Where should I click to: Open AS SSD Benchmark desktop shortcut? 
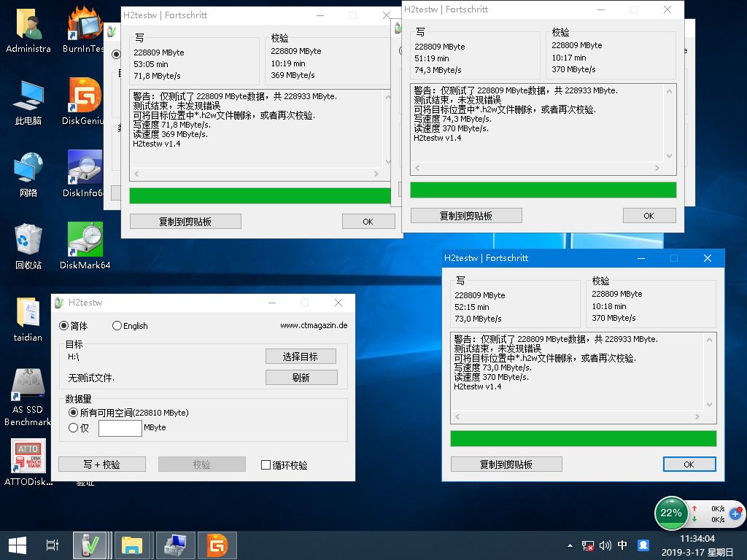point(28,386)
